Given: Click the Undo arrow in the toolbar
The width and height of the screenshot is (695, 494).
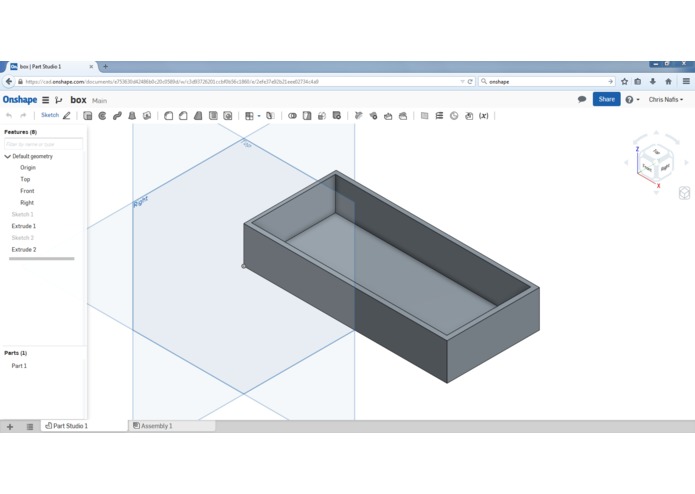Looking at the screenshot, I should (9, 116).
